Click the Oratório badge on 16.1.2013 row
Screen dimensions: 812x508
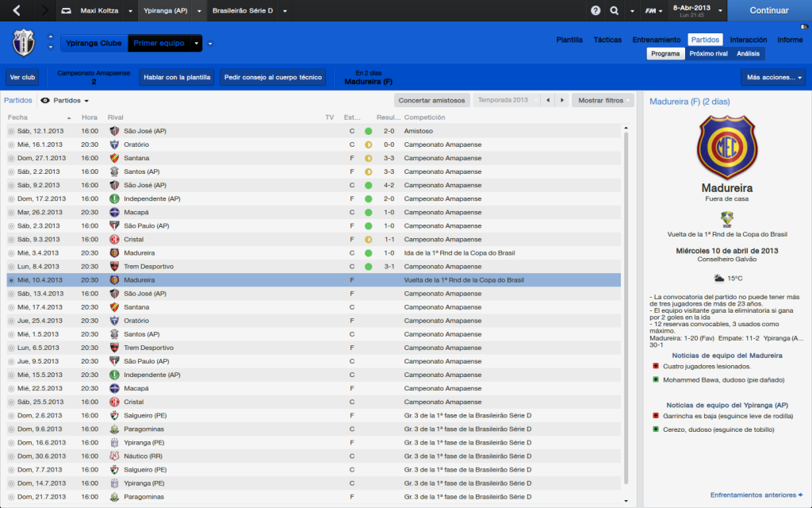pos(114,144)
